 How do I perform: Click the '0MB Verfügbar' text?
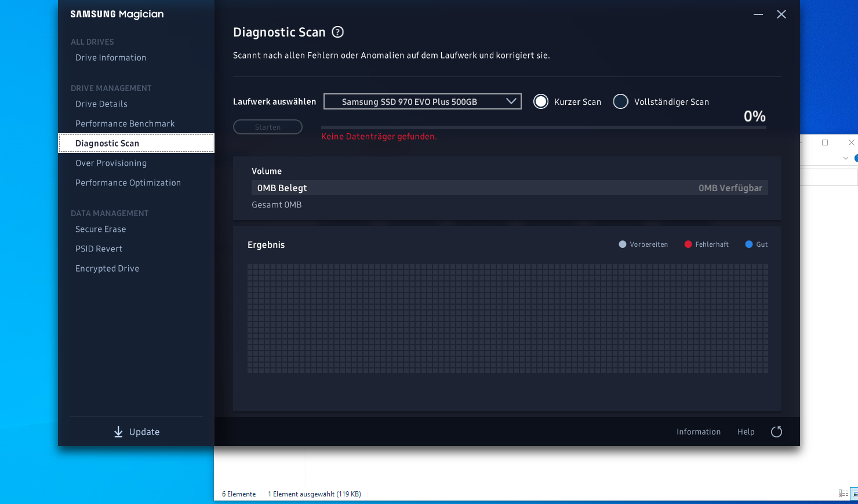pos(730,188)
